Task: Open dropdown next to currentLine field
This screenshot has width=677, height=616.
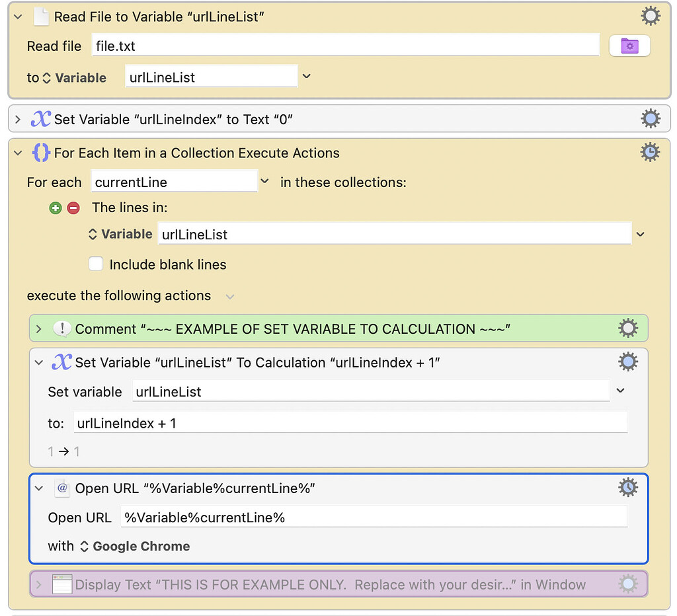Action: tap(264, 181)
